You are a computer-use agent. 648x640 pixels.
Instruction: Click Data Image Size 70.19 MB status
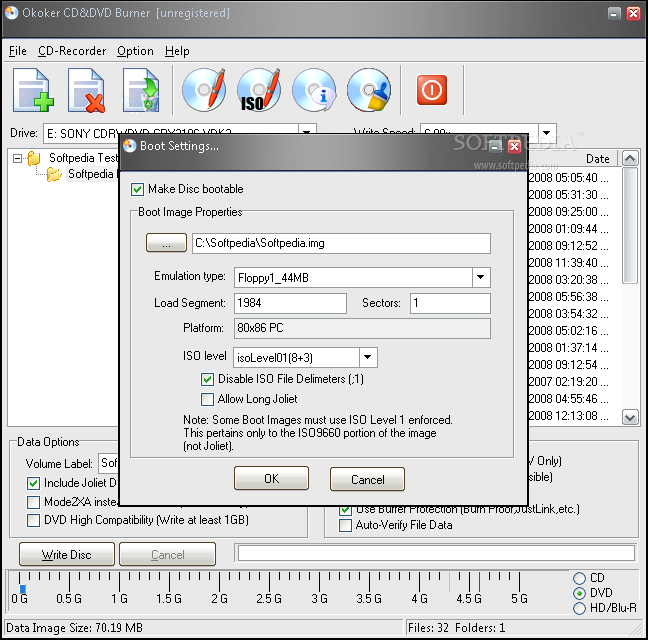(x=74, y=628)
